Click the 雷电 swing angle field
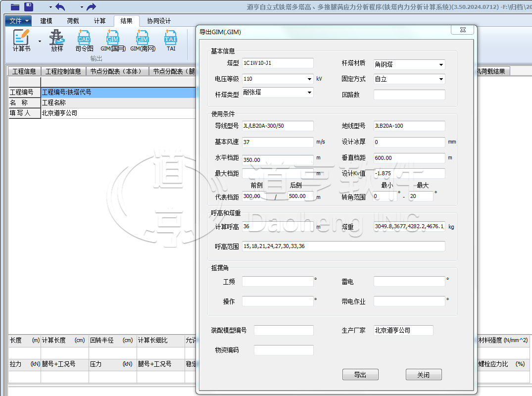Screen dimensions: 532x396 pyautogui.click(x=409, y=281)
